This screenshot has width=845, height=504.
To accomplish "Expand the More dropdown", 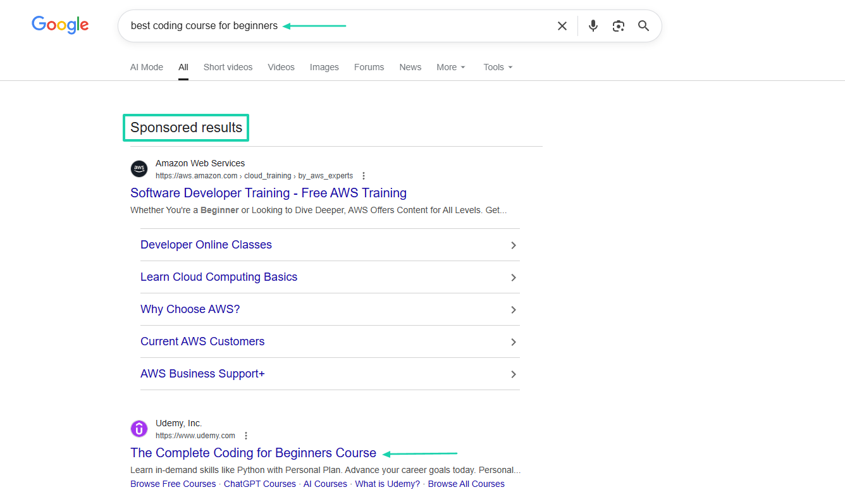I will tap(451, 67).
